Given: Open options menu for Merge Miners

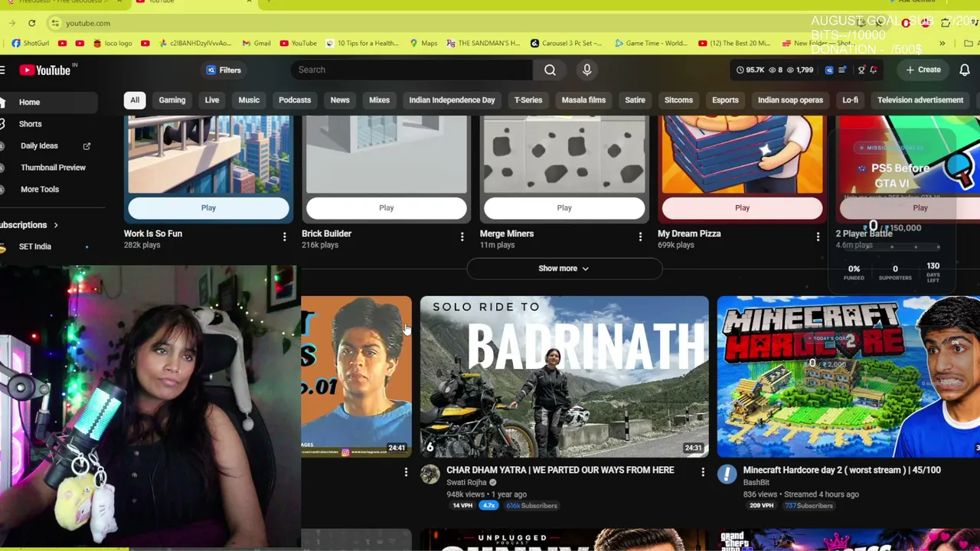Looking at the screenshot, I should (640, 237).
